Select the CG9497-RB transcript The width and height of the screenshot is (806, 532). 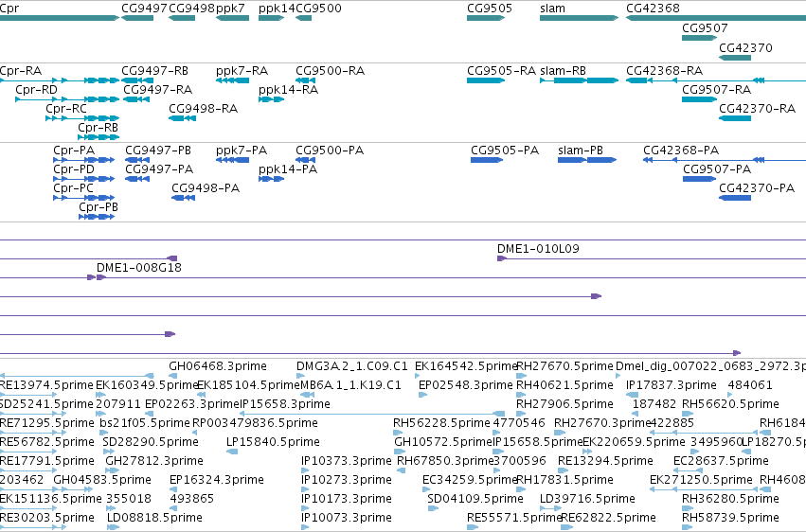point(137,80)
